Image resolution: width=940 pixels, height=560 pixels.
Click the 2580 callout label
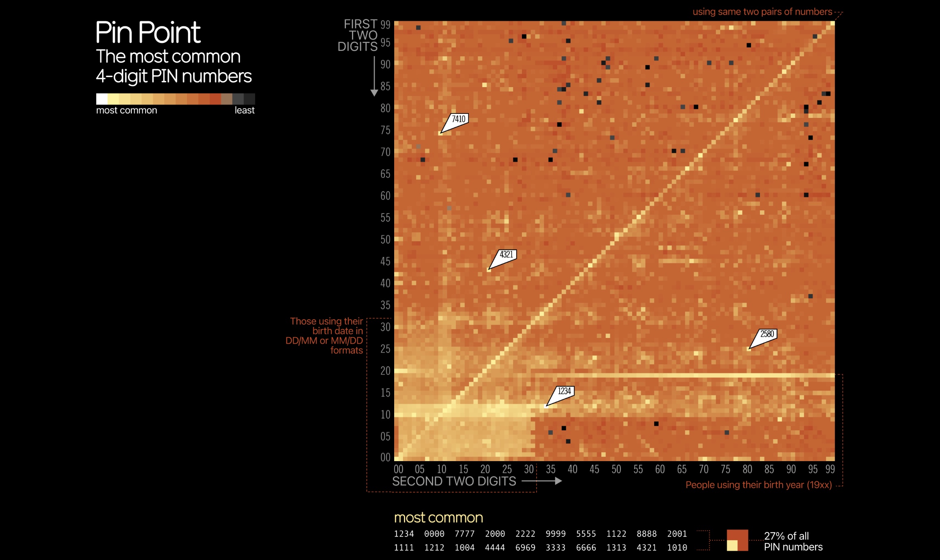(x=767, y=334)
